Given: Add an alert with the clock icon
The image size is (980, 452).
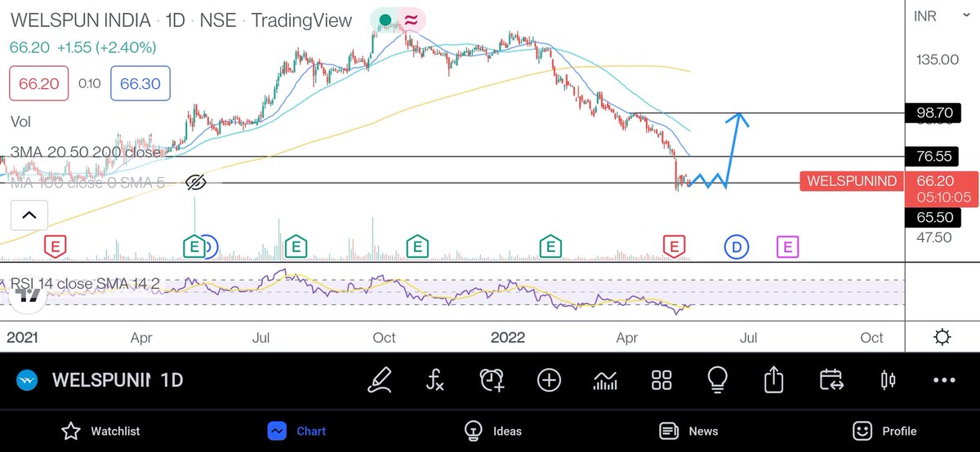Looking at the screenshot, I should (x=492, y=380).
